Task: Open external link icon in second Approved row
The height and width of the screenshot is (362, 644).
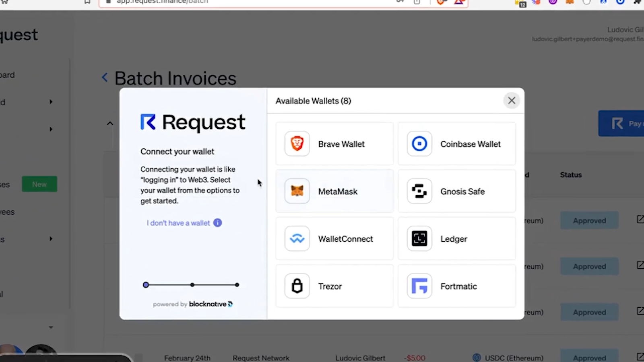Action: [640, 265]
